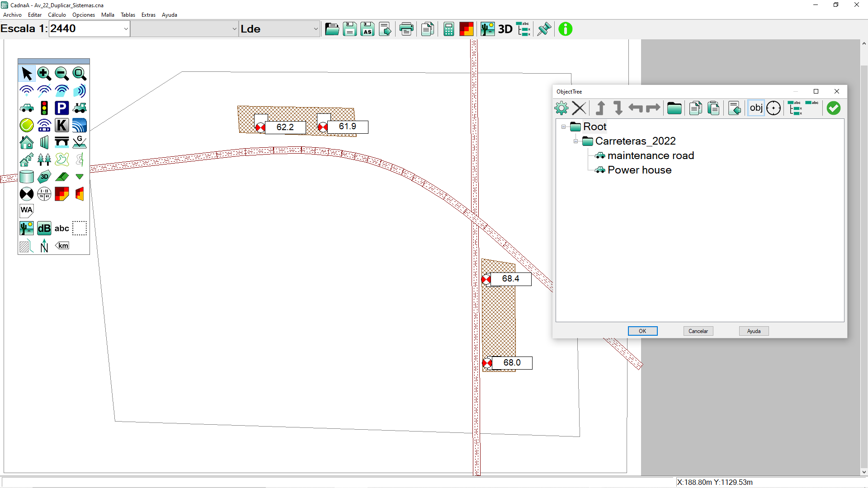Select the Building tool
The width and height of the screenshot is (868, 488).
[x=27, y=142]
